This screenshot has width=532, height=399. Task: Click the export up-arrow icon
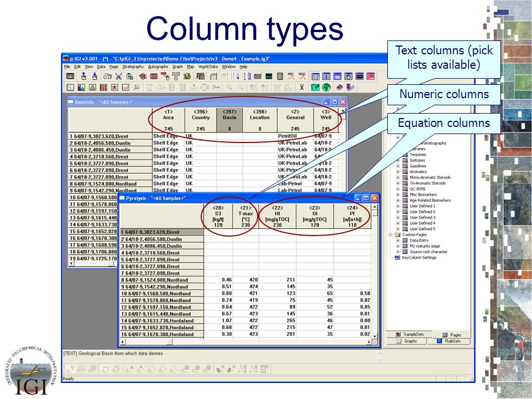point(84,76)
